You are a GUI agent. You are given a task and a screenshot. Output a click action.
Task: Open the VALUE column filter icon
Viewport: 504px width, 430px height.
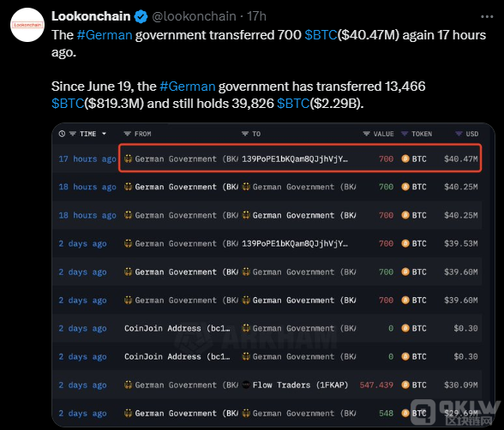[366, 134]
